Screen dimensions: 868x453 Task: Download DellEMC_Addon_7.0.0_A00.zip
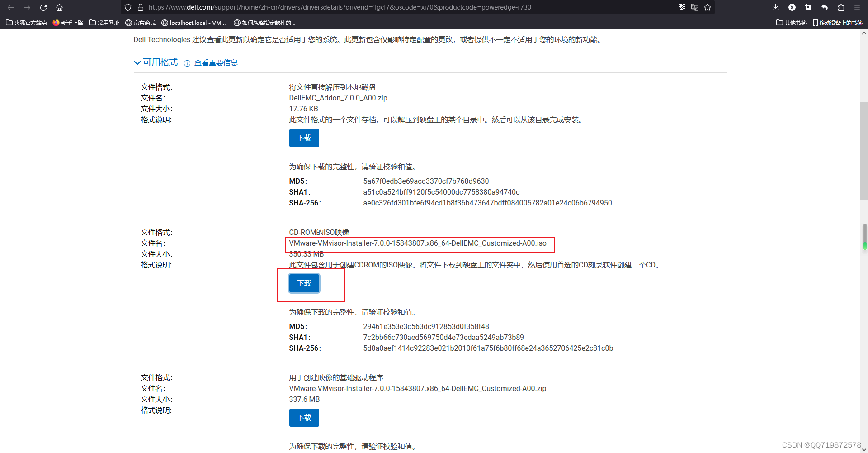pyautogui.click(x=304, y=138)
